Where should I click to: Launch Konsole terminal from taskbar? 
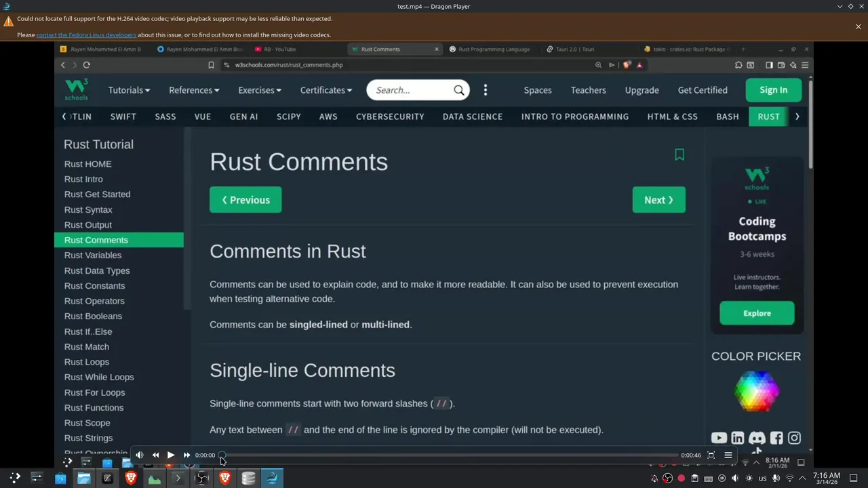(x=178, y=478)
